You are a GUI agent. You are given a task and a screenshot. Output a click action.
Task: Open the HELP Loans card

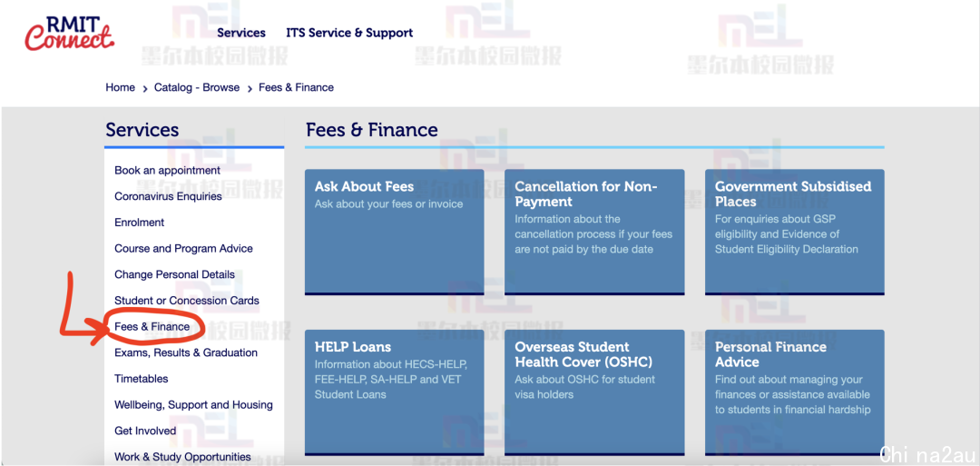pos(395,392)
